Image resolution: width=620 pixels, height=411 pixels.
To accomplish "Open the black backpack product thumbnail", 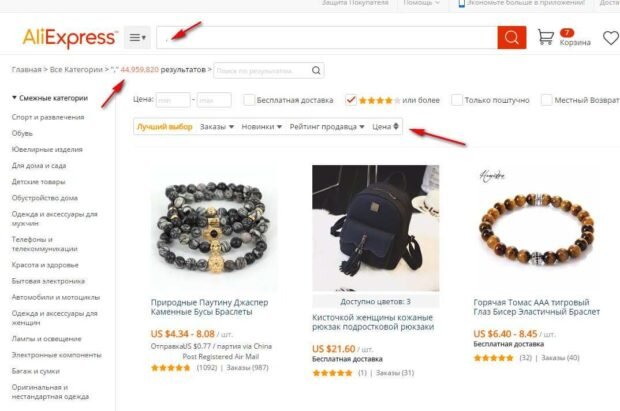I will tap(375, 228).
